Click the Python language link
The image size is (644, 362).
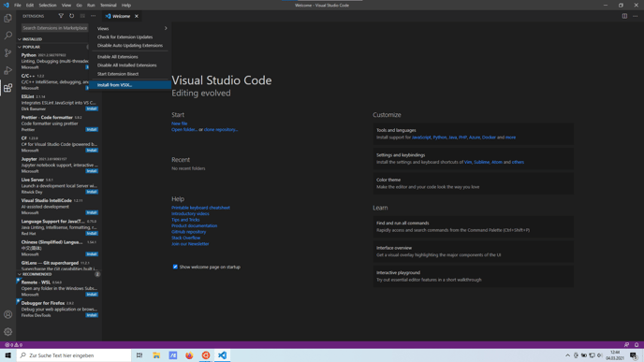tap(439, 138)
